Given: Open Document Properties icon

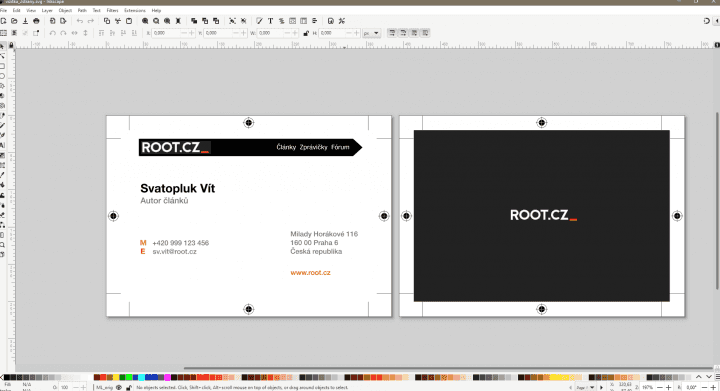Looking at the screenshot, I should coord(331,21).
